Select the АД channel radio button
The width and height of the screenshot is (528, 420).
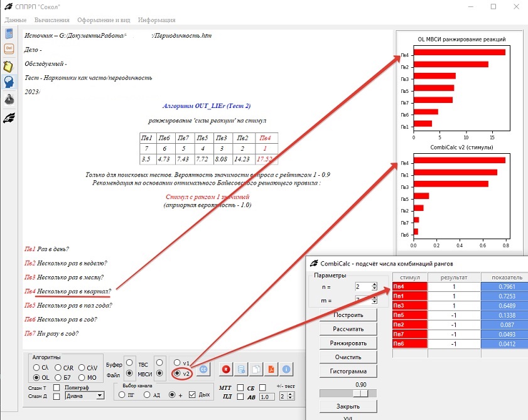click(x=147, y=395)
